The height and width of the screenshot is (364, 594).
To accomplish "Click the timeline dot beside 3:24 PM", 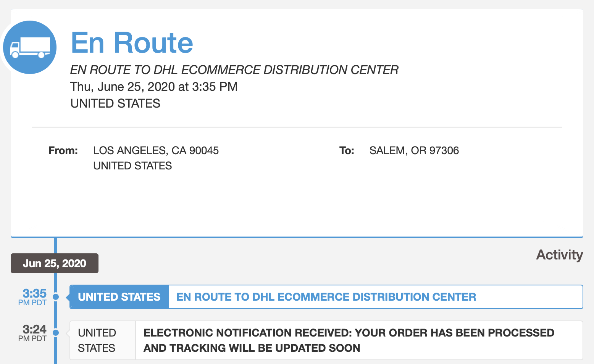I will pyautogui.click(x=56, y=333).
